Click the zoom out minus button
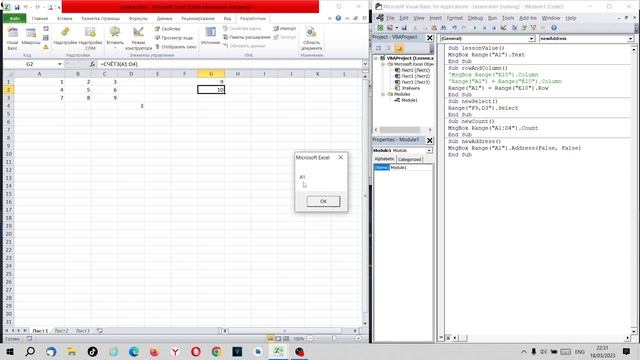Image resolution: width=640 pixels, height=360 pixels. [x=310, y=338]
